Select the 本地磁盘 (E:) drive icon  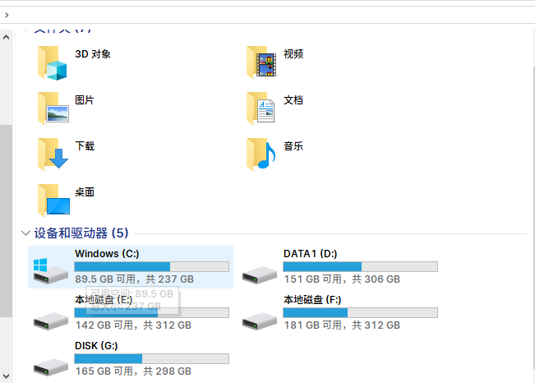pyautogui.click(x=51, y=321)
